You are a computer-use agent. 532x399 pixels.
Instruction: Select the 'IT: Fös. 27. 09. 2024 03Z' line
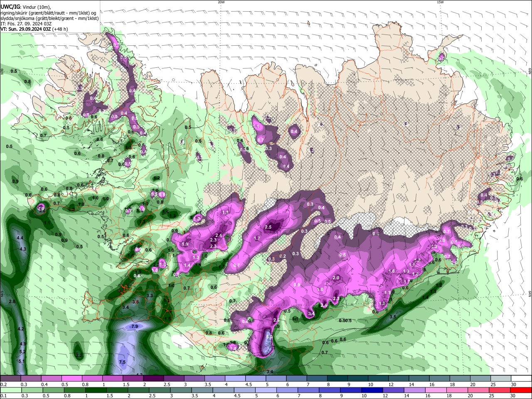(26, 24)
